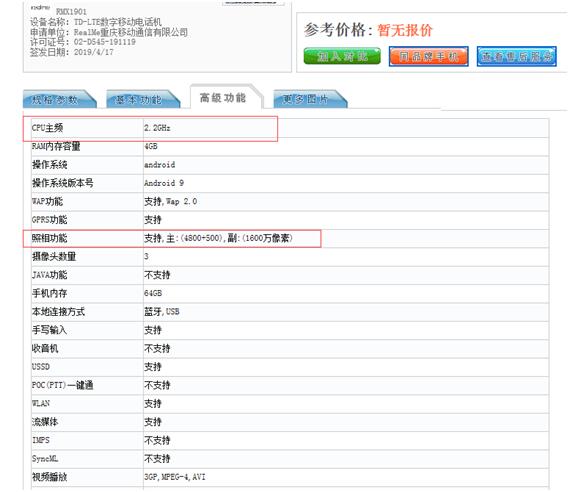Click the 支持 value in USSD row
This screenshot has width=569, height=492.
coord(153,367)
